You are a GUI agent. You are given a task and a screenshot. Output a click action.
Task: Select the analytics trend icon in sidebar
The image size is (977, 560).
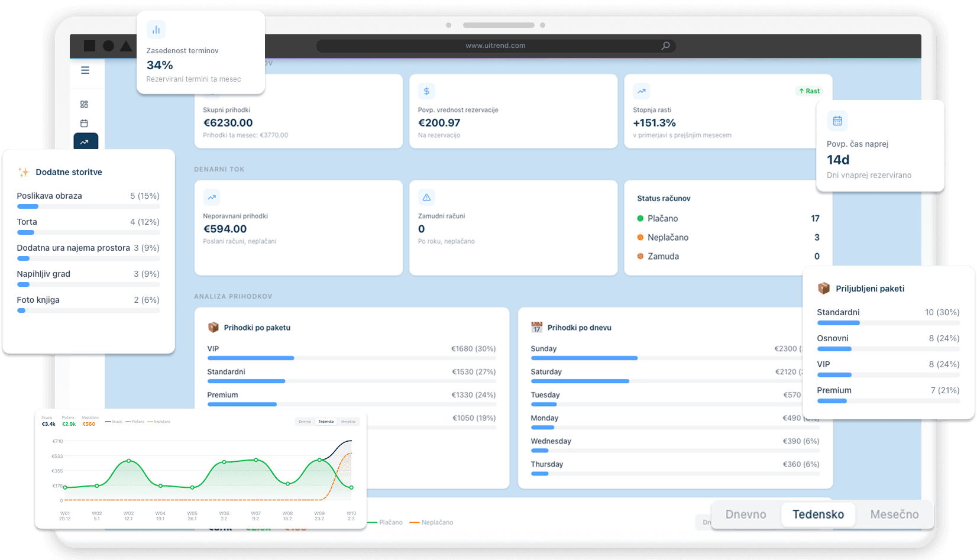[x=85, y=142]
